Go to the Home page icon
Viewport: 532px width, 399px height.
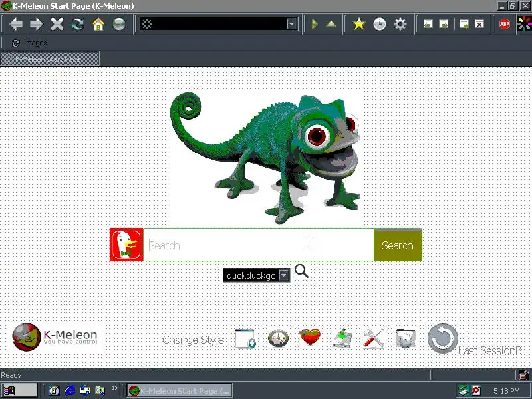[x=98, y=24]
